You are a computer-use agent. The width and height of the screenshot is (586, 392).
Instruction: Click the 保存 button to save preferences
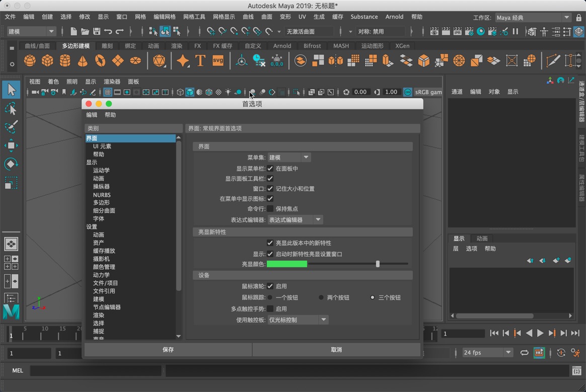coord(168,349)
